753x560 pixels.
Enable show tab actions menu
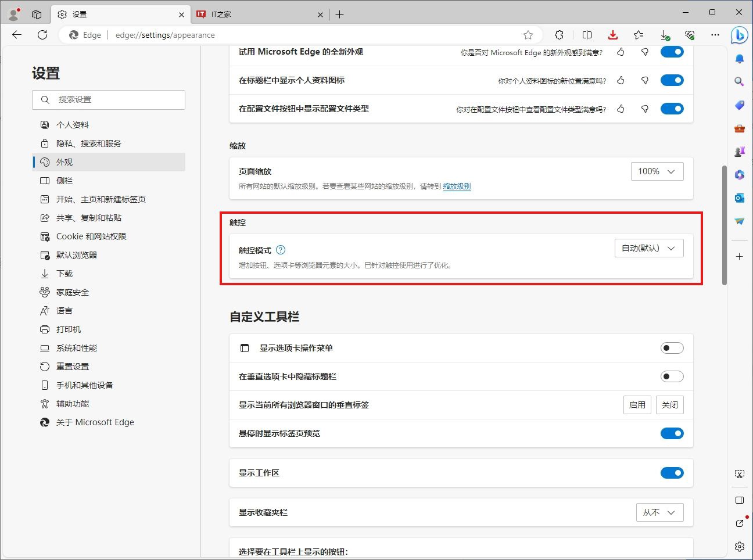tap(672, 348)
